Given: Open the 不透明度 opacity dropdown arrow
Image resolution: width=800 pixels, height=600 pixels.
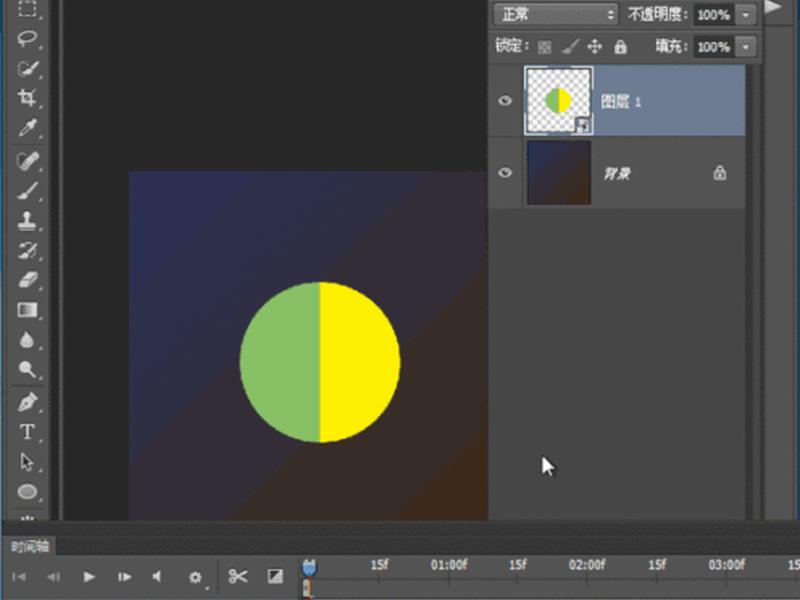Looking at the screenshot, I should [746, 15].
